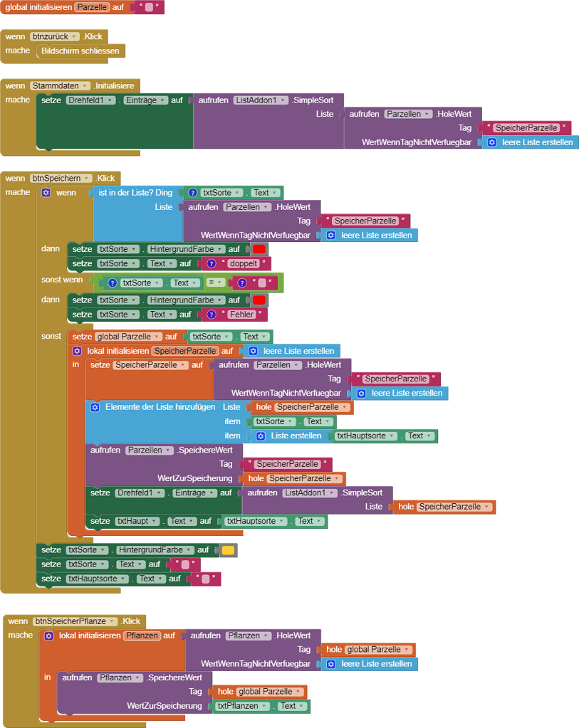Click the yellow color block for txtSorte HintergrundFarbe
The image size is (579, 728).
228,550
